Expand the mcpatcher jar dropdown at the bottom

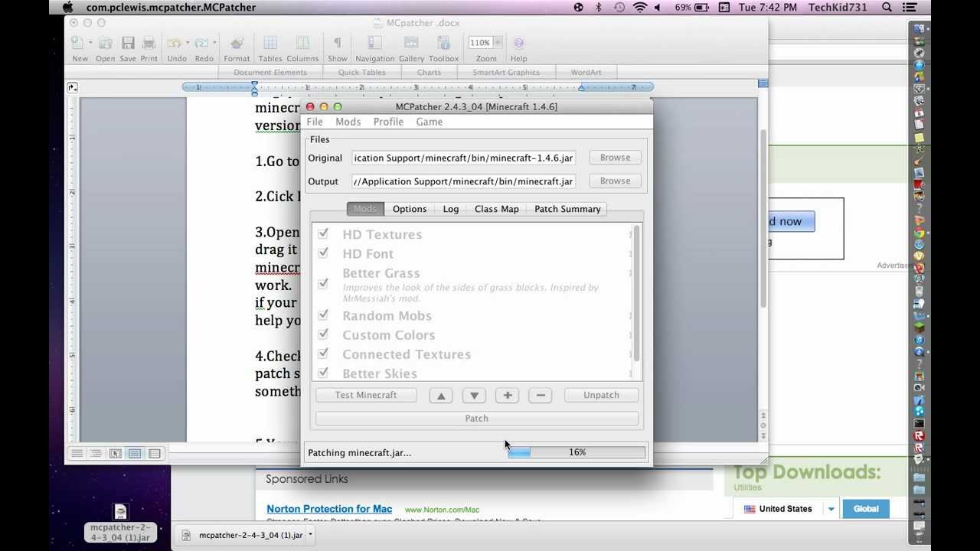(x=309, y=535)
